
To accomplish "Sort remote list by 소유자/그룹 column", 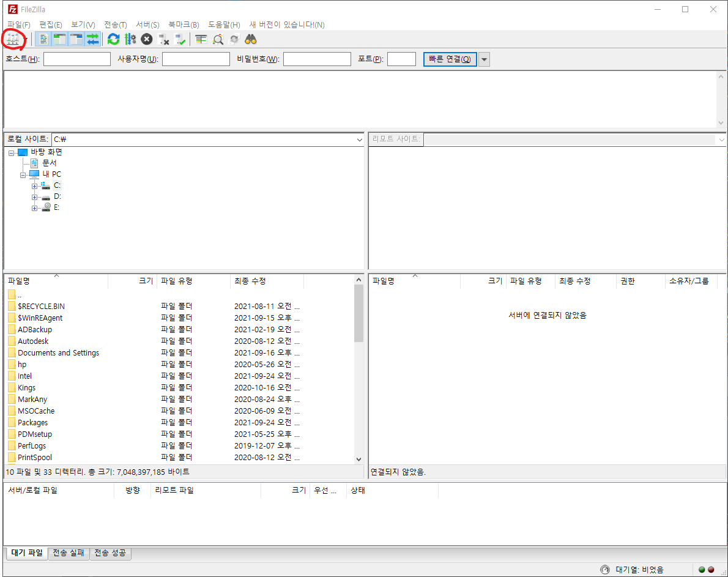I will click(x=691, y=281).
